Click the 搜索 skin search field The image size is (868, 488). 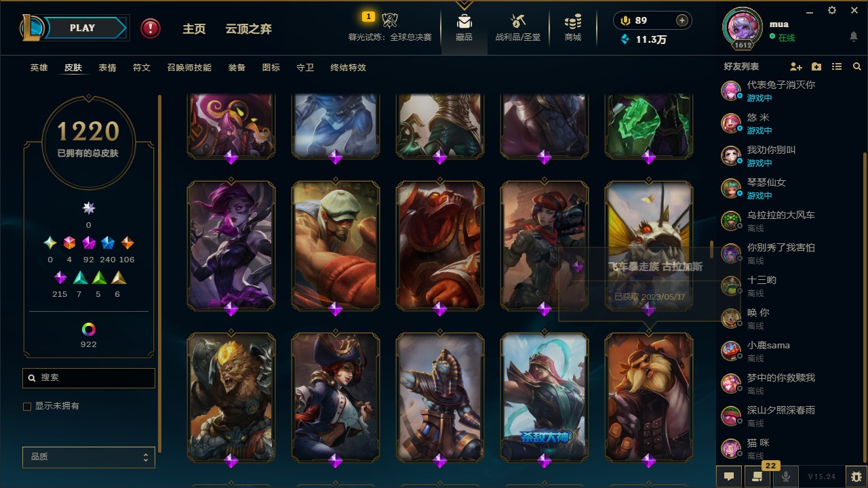pyautogui.click(x=89, y=378)
